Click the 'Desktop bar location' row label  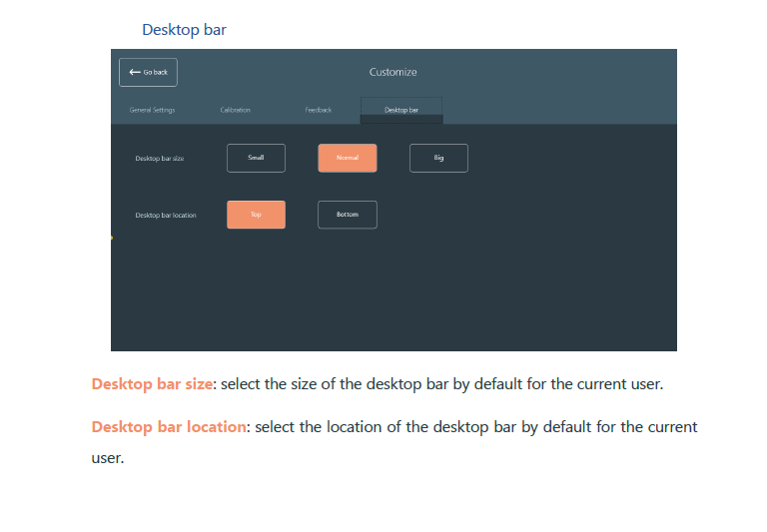tap(166, 216)
